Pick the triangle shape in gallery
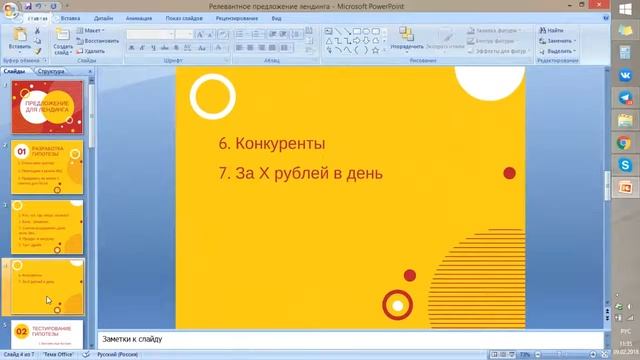This screenshot has width=640, height=360. [x=329, y=41]
